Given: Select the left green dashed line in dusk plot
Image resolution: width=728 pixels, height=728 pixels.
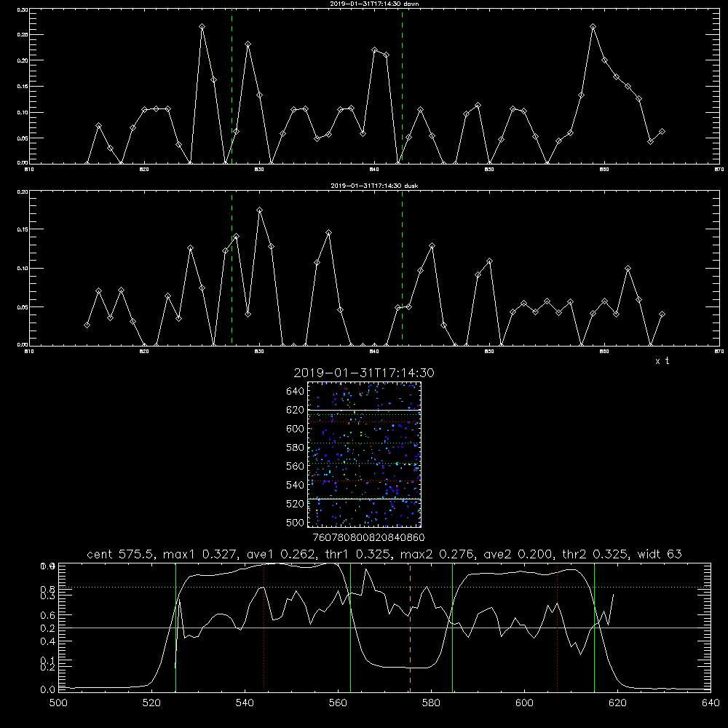Looking at the screenshot, I should click(232, 269).
